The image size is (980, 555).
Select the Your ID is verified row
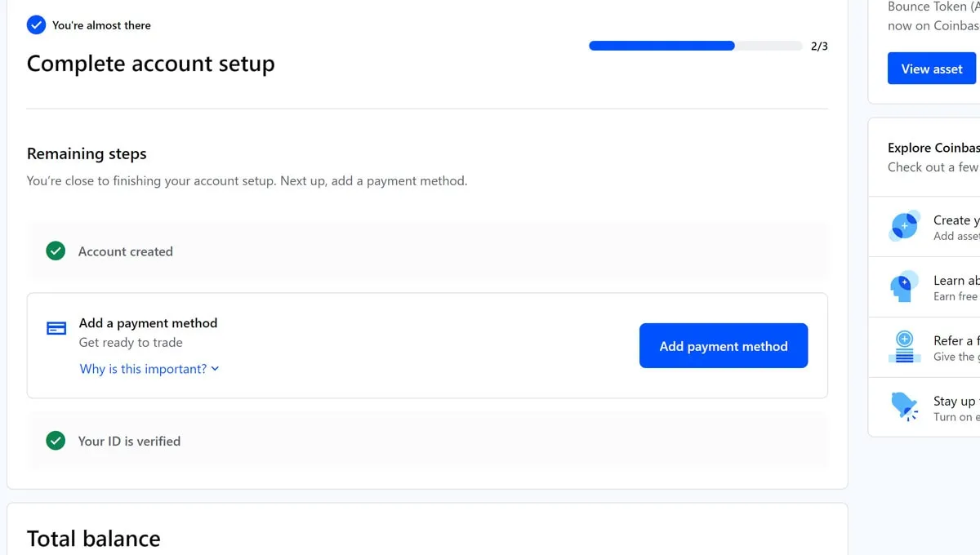click(427, 441)
